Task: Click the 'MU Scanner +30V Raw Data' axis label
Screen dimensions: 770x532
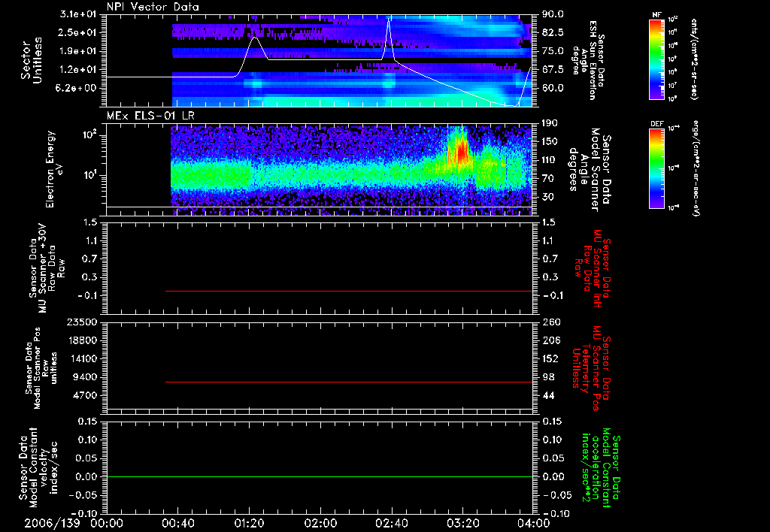Action: pyautogui.click(x=47, y=268)
